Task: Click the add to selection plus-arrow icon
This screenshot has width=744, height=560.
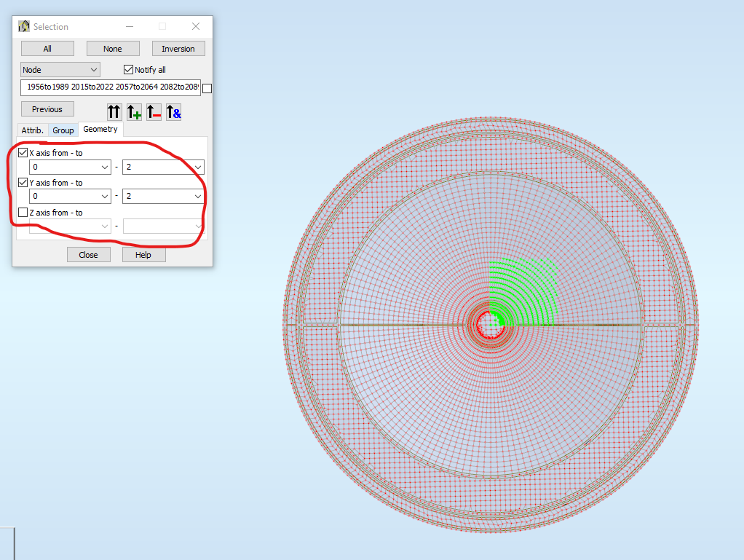Action: (x=133, y=112)
